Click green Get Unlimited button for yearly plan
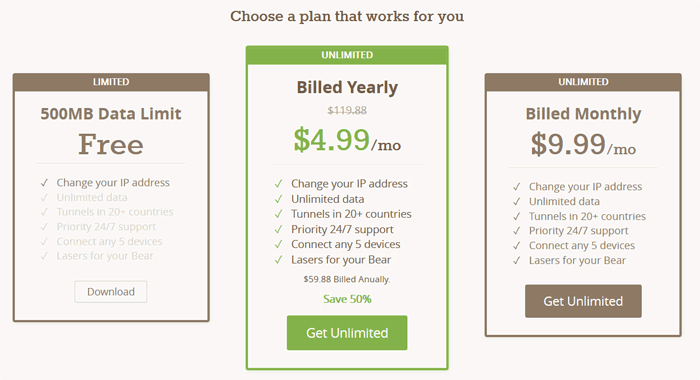Viewport: 700px width, 380px height. (347, 333)
